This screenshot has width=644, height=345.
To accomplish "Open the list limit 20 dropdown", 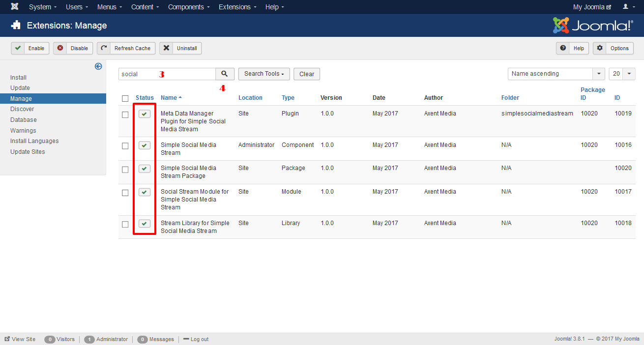I will click(x=622, y=74).
